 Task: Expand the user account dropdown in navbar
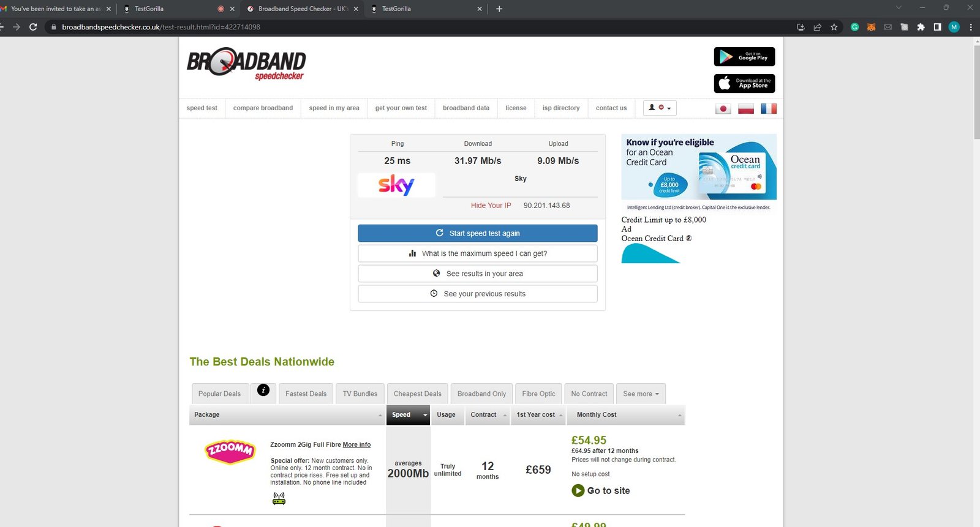(x=660, y=108)
